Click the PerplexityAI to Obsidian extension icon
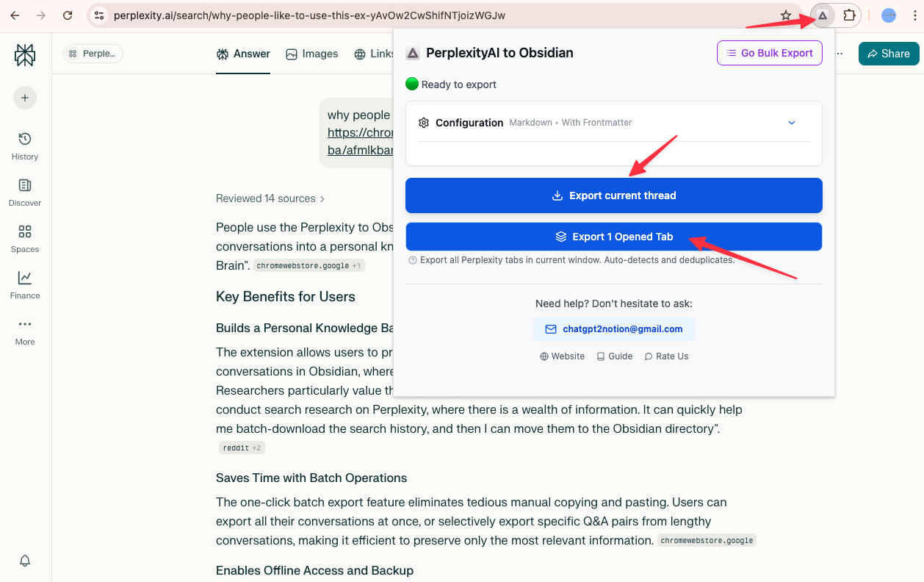Viewport: 924px width, 582px height. [x=823, y=15]
